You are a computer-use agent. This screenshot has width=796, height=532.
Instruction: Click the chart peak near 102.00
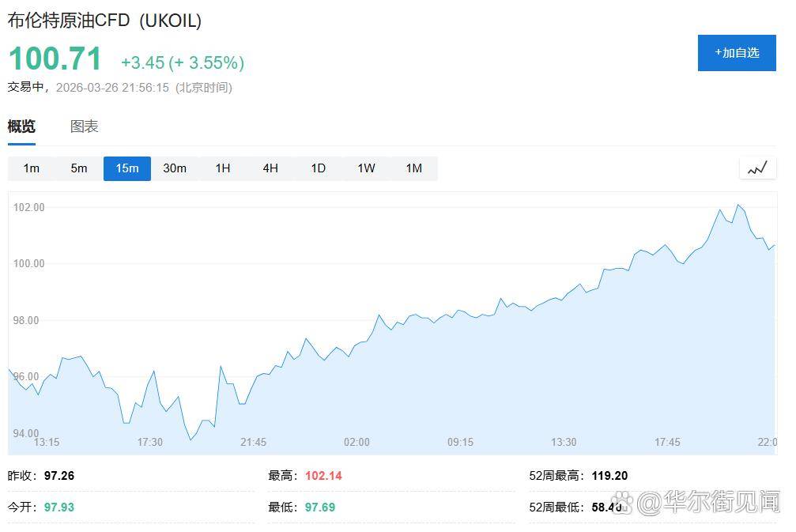click(738, 205)
